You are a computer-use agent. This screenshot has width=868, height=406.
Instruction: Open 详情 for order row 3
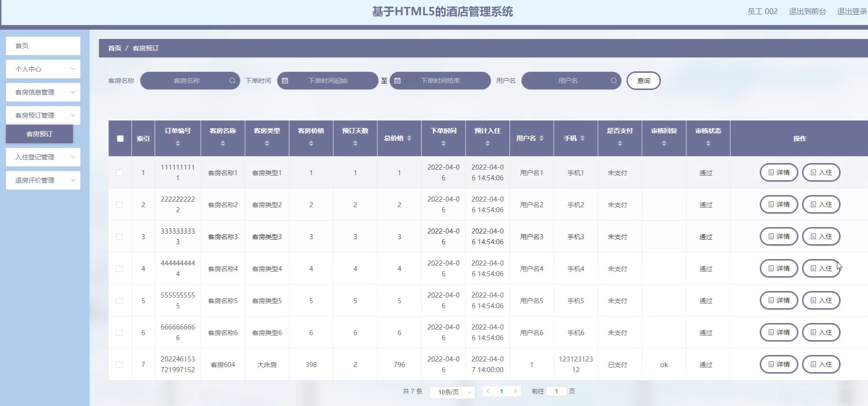coord(778,236)
